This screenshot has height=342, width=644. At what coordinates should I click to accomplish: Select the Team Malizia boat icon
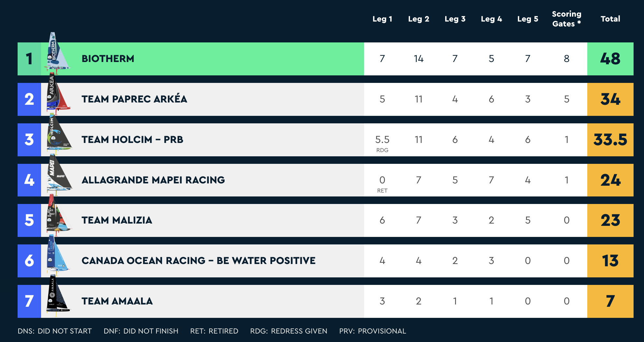pyautogui.click(x=59, y=215)
